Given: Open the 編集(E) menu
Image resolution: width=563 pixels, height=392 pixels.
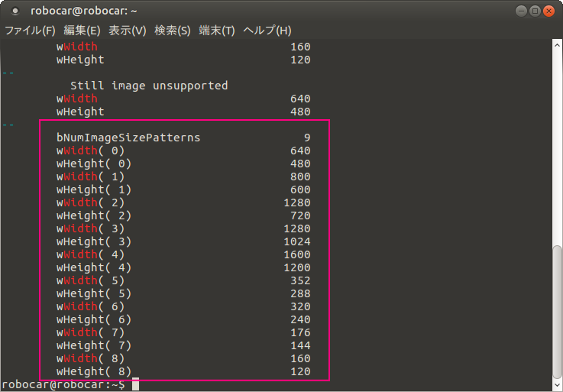Looking at the screenshot, I should tap(82, 31).
